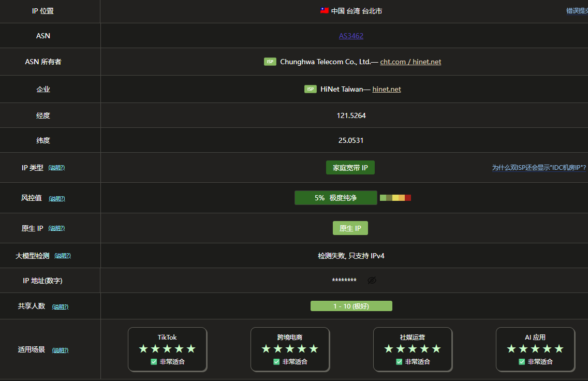Click the 跨境电商 five-star rating
Image resolution: width=588 pixels, height=381 pixels.
pos(290,349)
